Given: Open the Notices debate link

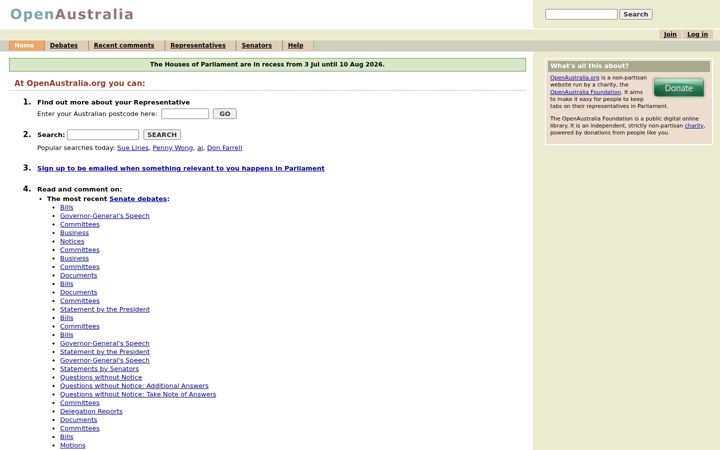Looking at the screenshot, I should pos(72,242).
